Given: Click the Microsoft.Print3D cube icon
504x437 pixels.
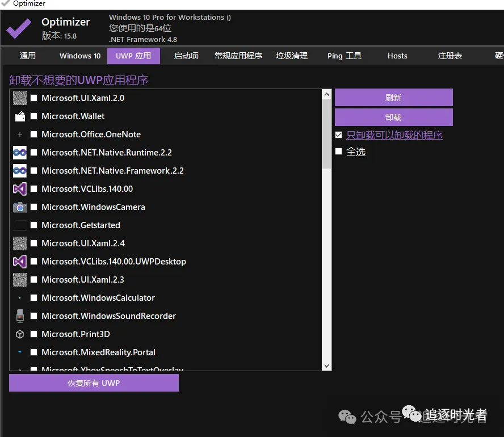Looking at the screenshot, I should pyautogui.click(x=20, y=334).
